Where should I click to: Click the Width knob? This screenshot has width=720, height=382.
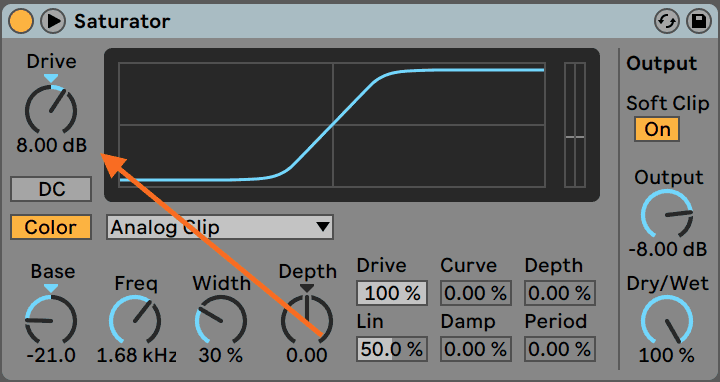[221, 320]
